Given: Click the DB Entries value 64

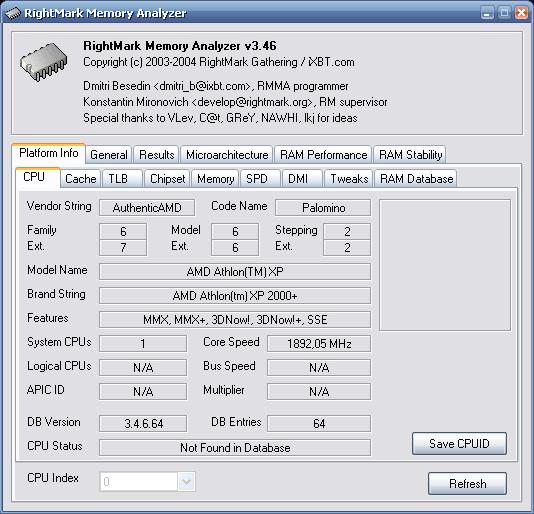Looking at the screenshot, I should (319, 424).
